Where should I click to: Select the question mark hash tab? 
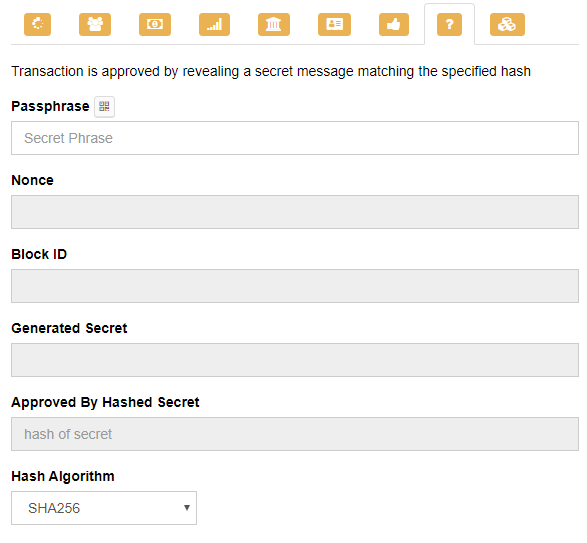click(449, 24)
